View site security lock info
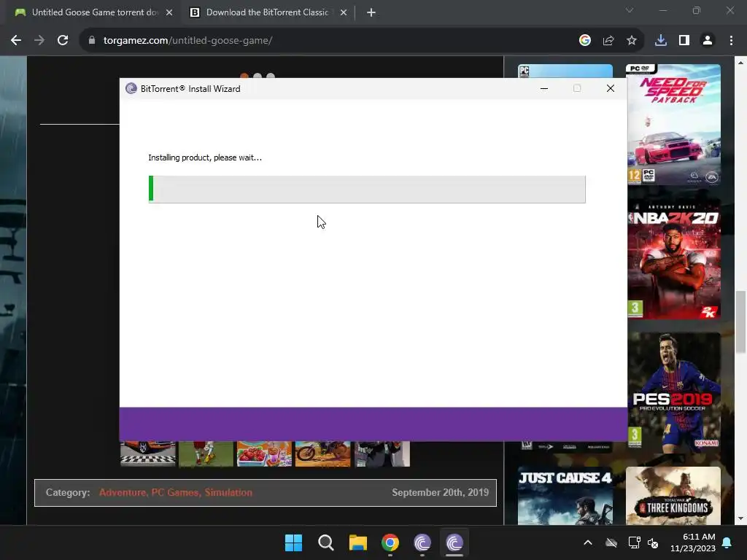747x560 pixels. point(92,41)
